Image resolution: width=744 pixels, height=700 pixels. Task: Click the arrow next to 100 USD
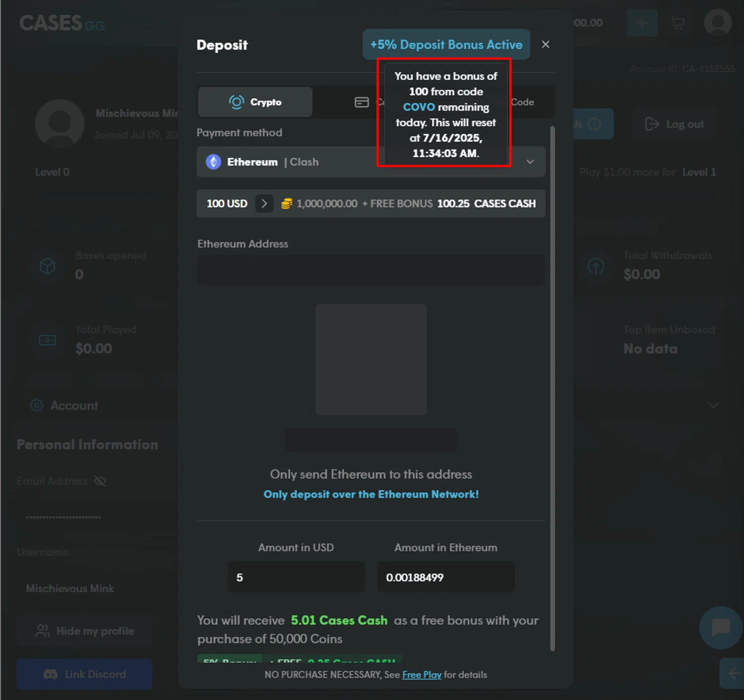264,203
